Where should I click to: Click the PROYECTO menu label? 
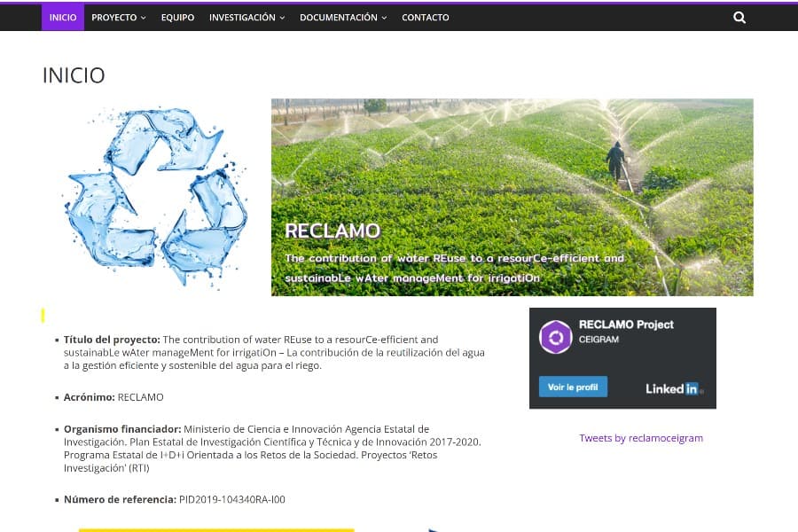(114, 18)
